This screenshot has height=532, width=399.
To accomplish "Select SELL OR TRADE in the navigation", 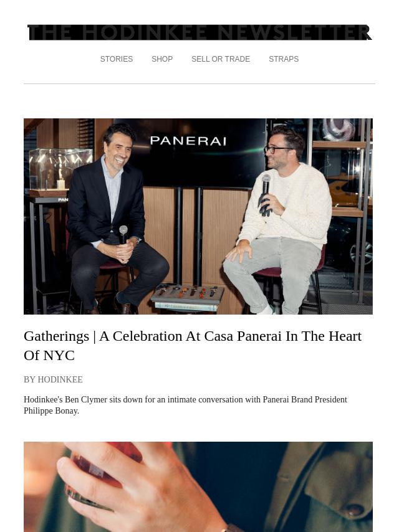I will (x=221, y=59).
